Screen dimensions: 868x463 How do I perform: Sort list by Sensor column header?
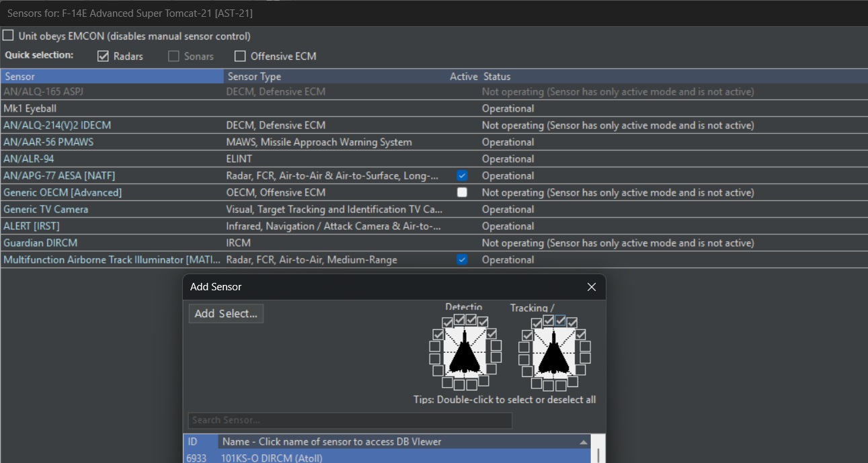[x=112, y=77]
